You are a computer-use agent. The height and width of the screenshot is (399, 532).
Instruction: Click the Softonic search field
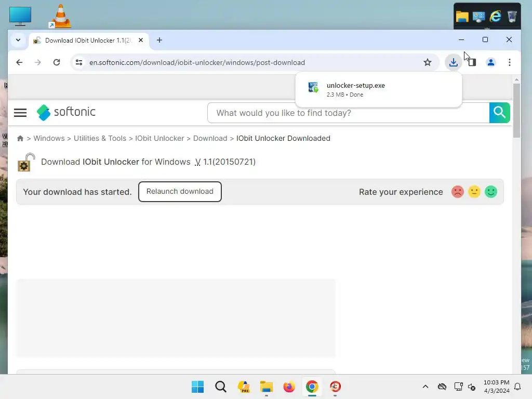click(x=349, y=113)
